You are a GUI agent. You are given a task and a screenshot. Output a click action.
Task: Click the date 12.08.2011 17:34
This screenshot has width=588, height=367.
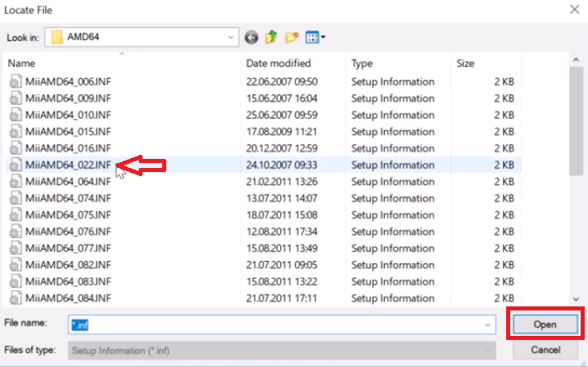tap(282, 231)
